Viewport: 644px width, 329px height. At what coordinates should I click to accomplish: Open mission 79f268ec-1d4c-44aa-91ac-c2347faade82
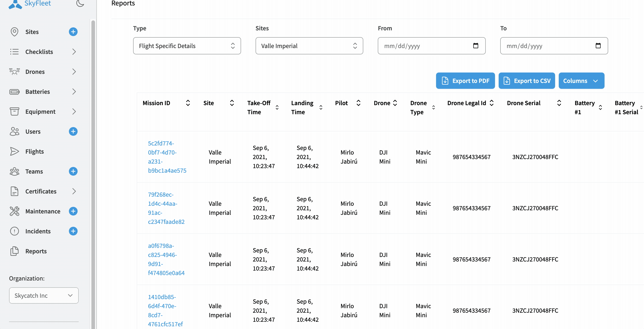tap(166, 208)
